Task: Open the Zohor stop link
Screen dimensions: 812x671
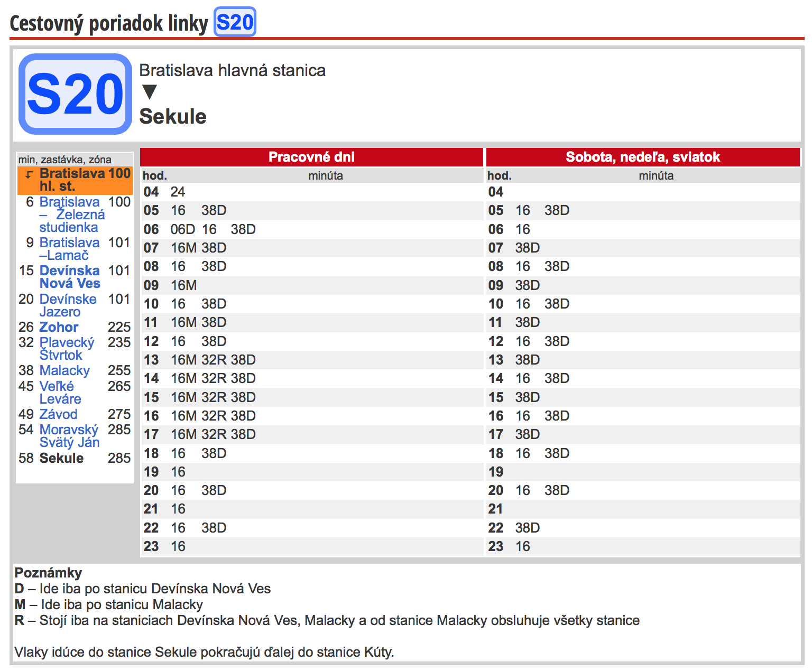Action: (x=59, y=327)
